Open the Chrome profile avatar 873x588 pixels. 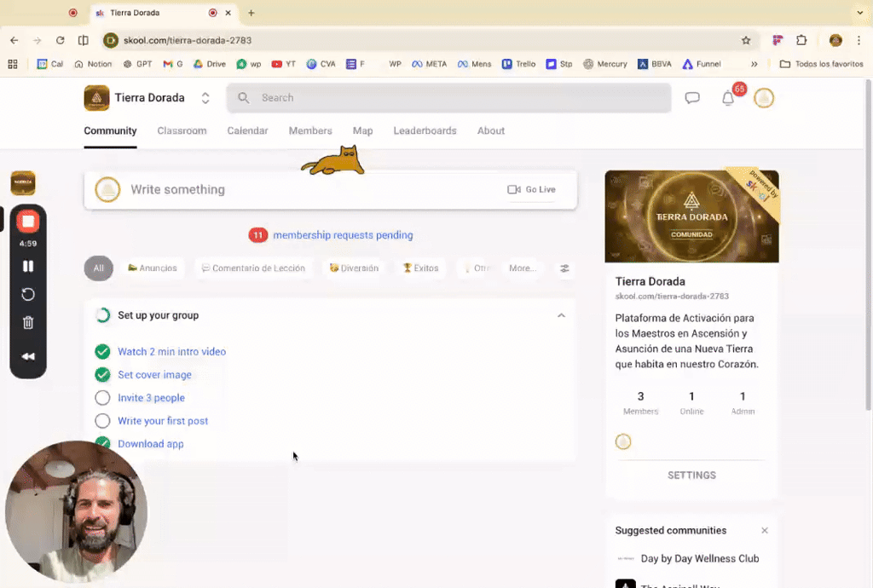[835, 40]
